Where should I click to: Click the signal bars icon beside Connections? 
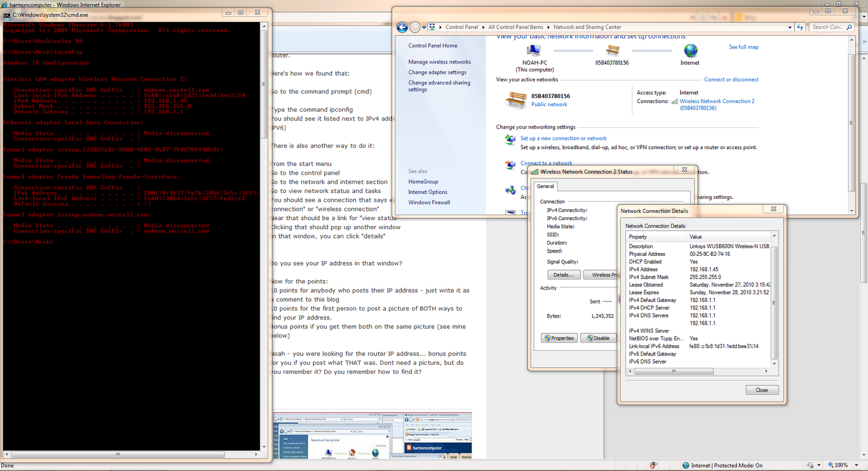click(x=675, y=101)
